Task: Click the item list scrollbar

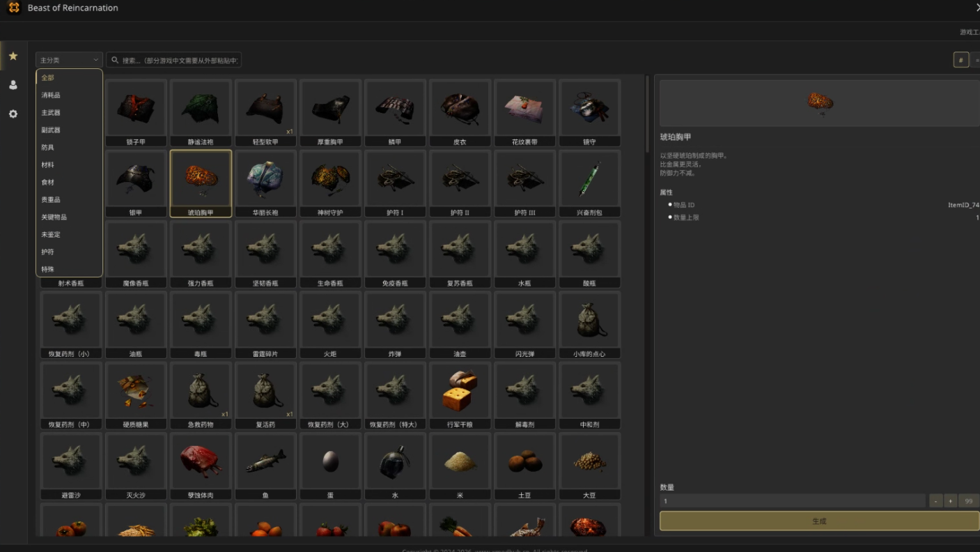Action: (648, 113)
